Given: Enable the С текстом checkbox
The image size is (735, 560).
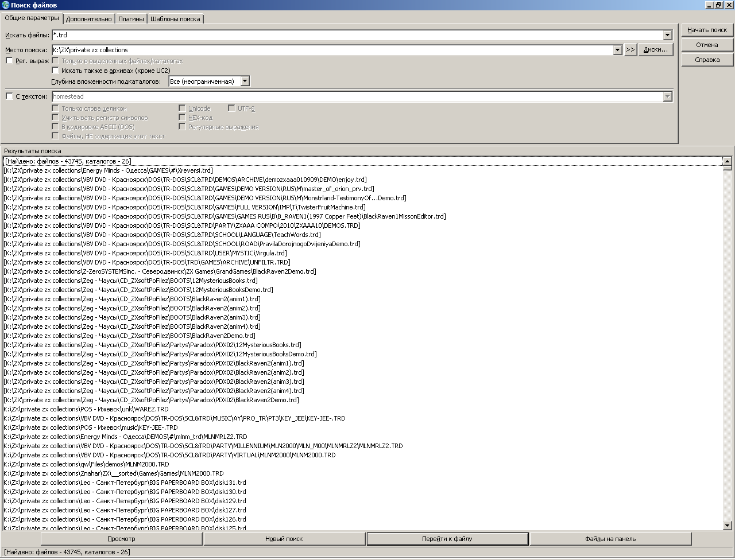Looking at the screenshot, I should pyautogui.click(x=9, y=96).
